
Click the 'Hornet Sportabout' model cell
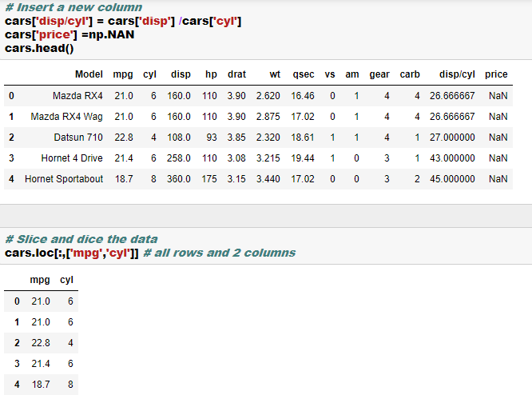[x=64, y=179]
